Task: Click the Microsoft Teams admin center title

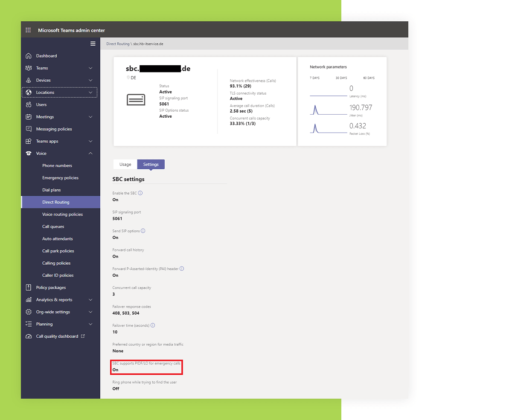Action: 71,30
